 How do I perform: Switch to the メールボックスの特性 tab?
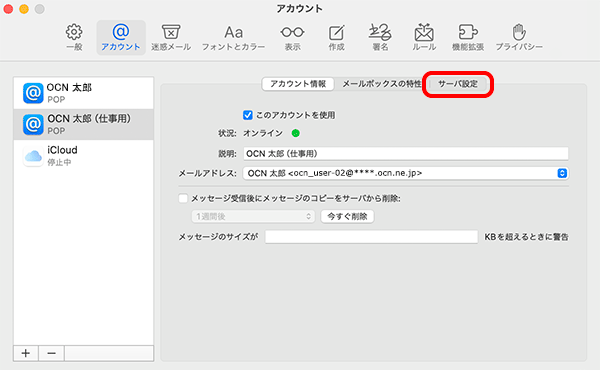tap(382, 84)
